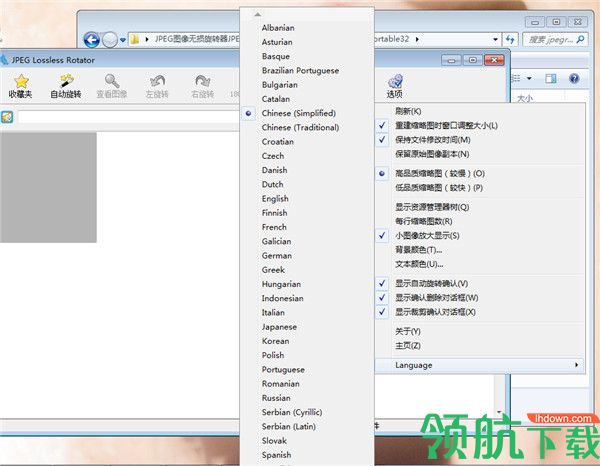600x466 pixels.
Task: Click the view image magnifier icon
Action: click(x=112, y=81)
